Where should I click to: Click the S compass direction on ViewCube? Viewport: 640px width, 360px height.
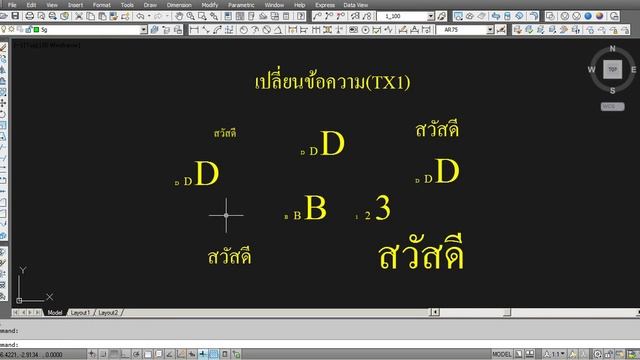(x=612, y=91)
